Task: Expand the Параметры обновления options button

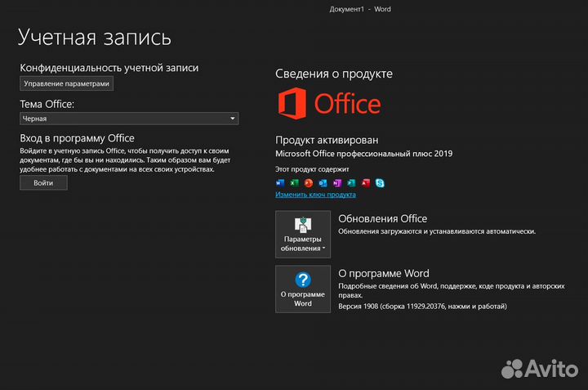Action: pos(303,234)
